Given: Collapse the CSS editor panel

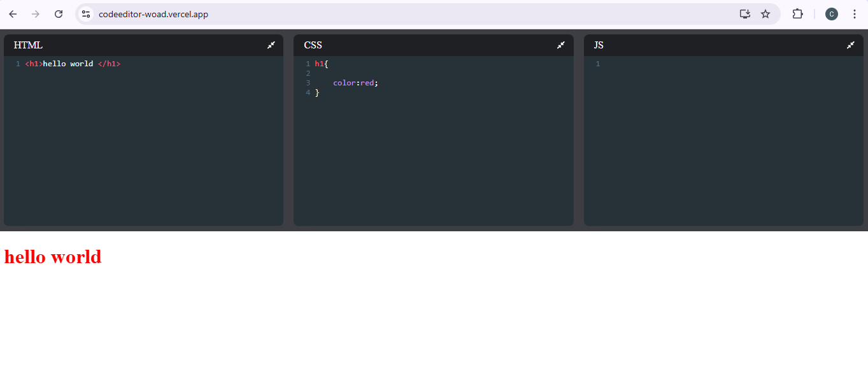Looking at the screenshot, I should click(561, 45).
